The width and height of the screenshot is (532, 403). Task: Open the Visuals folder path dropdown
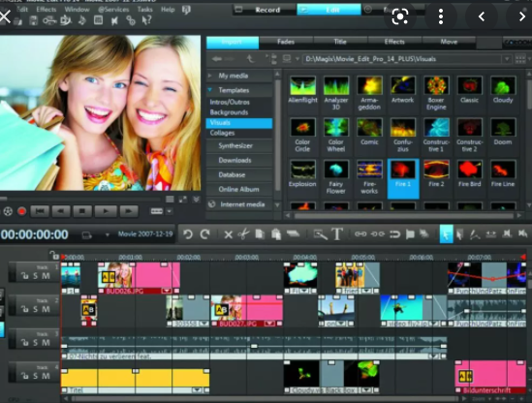507,59
